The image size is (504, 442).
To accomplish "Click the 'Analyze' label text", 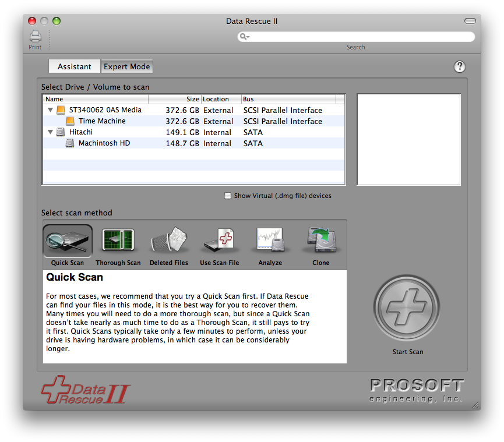I will (270, 263).
